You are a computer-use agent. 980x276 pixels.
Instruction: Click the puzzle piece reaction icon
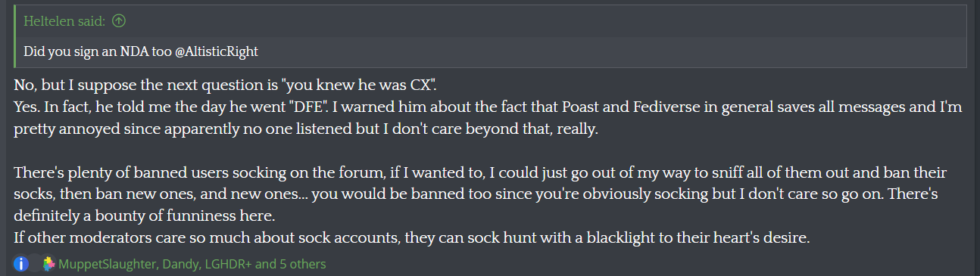point(48,264)
